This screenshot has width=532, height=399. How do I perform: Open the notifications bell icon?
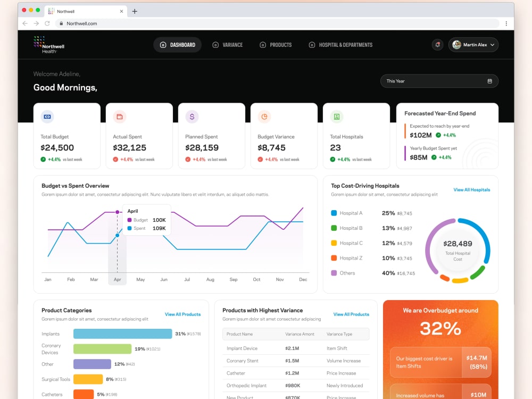tap(437, 45)
